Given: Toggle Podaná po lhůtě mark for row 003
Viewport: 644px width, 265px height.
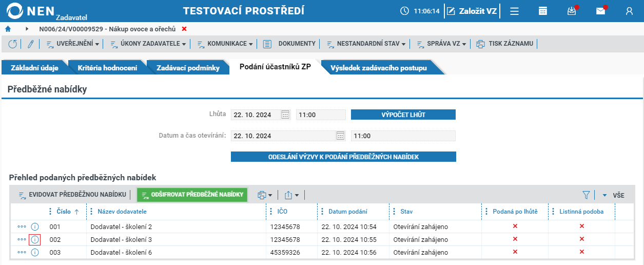Looking at the screenshot, I should 515,252.
